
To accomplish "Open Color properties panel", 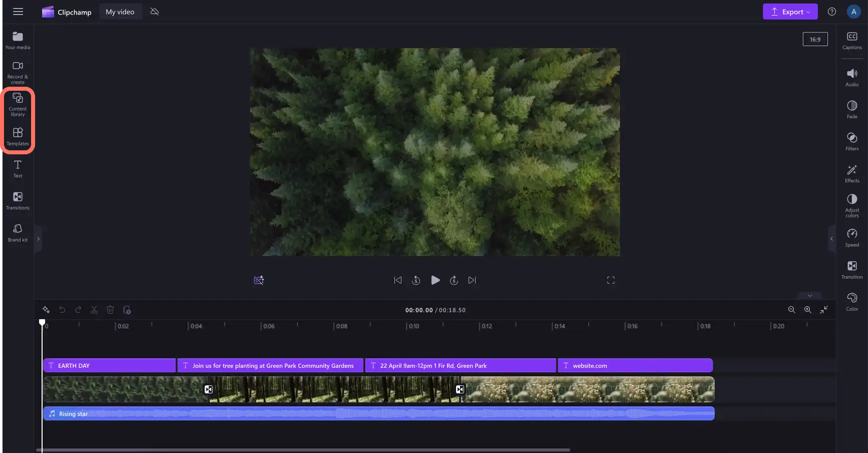I will coord(852,302).
